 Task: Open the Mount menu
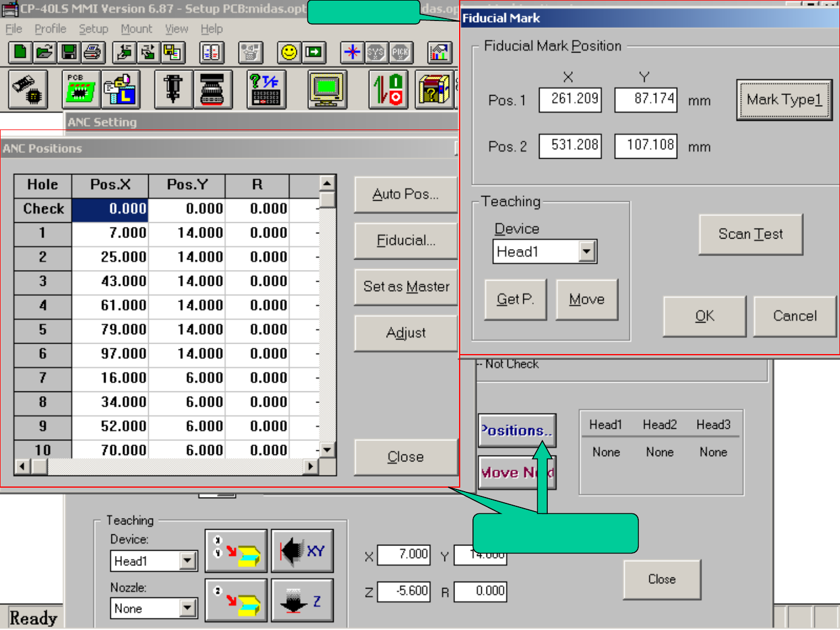click(136, 29)
